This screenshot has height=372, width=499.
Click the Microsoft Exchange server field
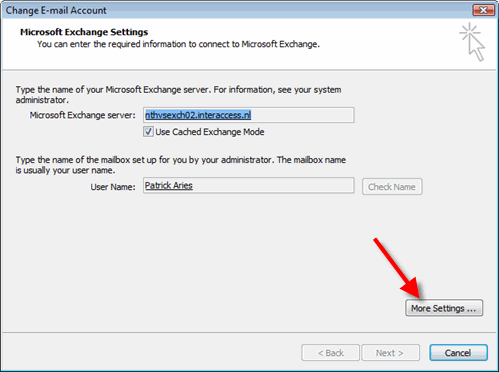pos(248,115)
